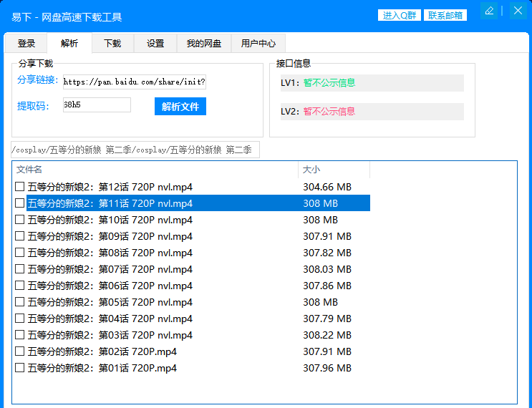The image size is (532, 408).
Task: Tick the checkbox for 第03话 file
Action: coord(19,335)
